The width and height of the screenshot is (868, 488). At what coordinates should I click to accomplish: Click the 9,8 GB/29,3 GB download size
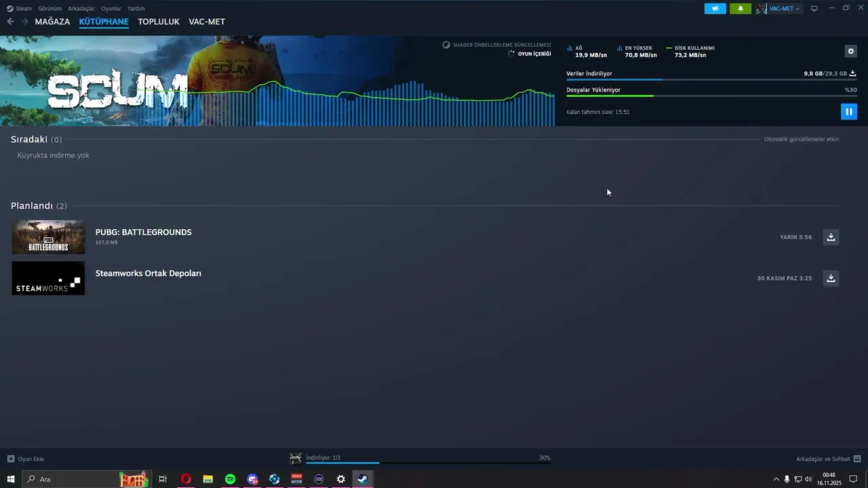[825, 73]
